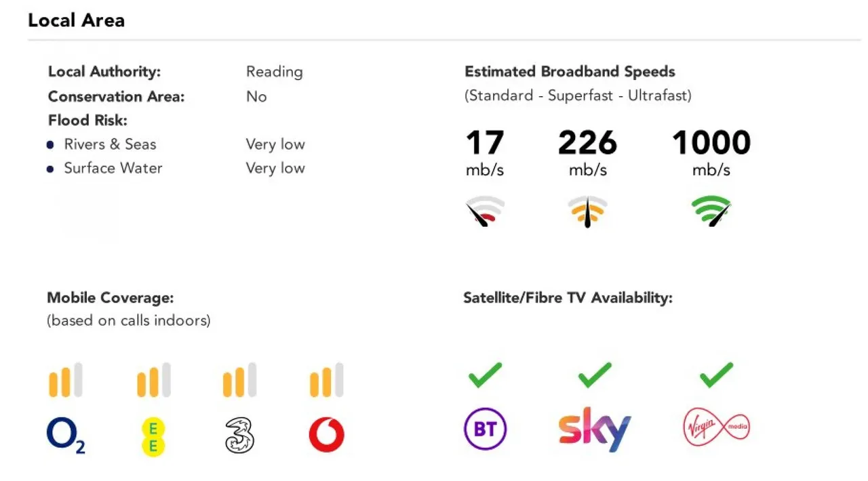This screenshot has height=481, width=868.
Task: Click the red standard speed gauge icon
Action: (x=485, y=211)
